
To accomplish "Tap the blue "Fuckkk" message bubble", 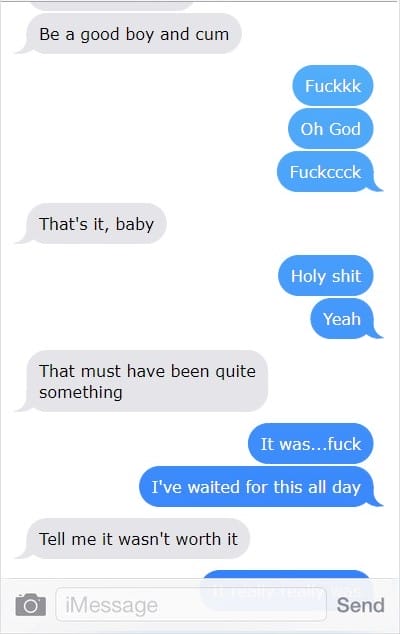I will pos(332,86).
